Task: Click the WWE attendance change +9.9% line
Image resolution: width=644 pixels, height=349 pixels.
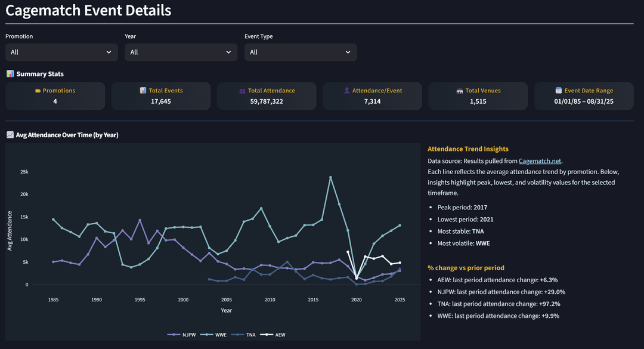Action: 498,316
